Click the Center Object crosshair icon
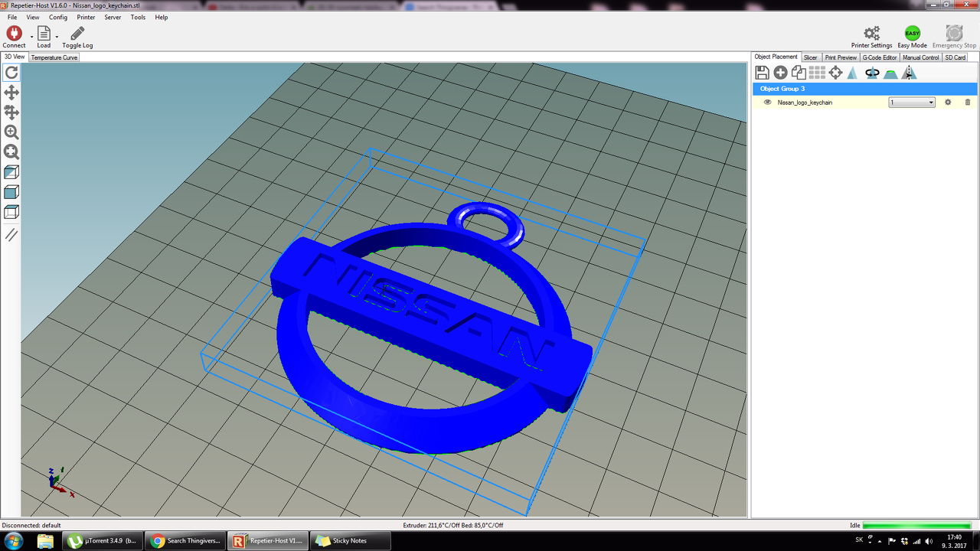The width and height of the screenshot is (980, 551). (835, 73)
